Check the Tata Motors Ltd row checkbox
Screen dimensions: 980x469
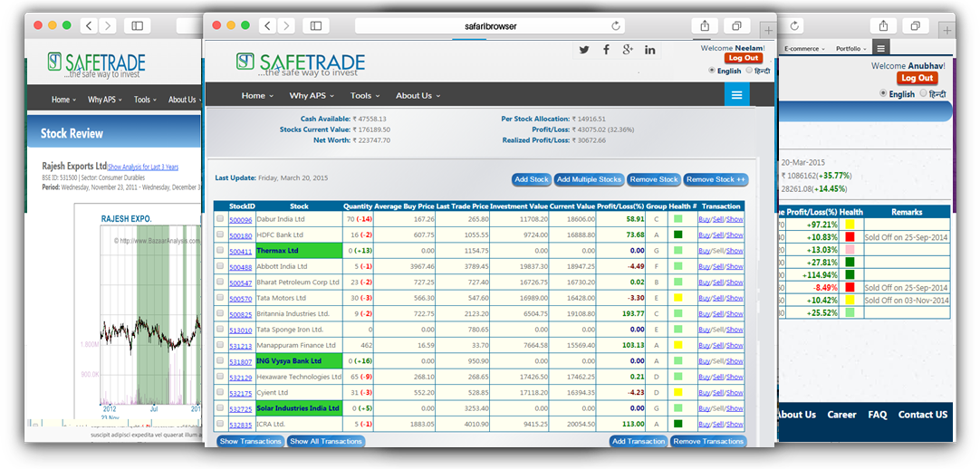pos(220,298)
